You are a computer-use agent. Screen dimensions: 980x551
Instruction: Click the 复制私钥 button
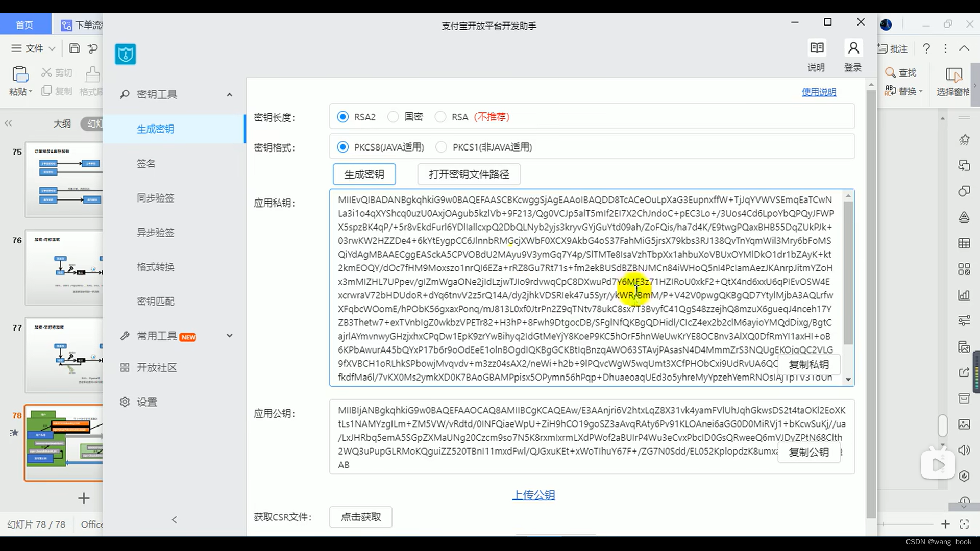coord(809,365)
